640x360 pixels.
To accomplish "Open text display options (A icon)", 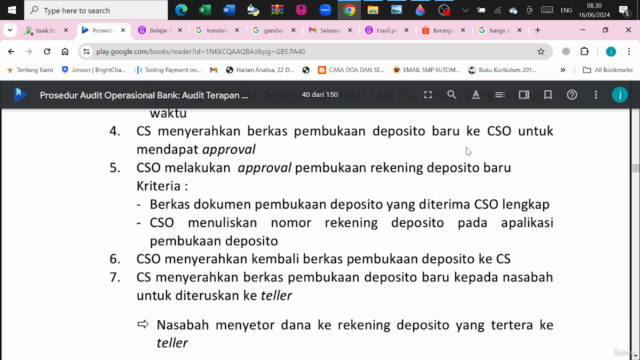I will 476,95.
